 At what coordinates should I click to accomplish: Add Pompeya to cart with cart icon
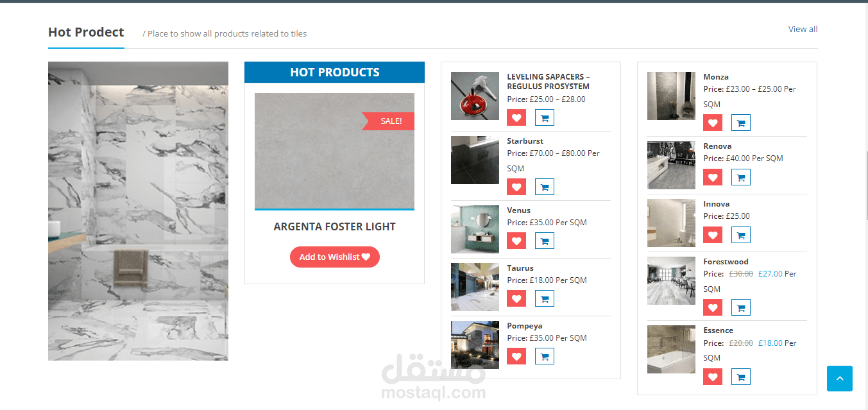coord(545,356)
